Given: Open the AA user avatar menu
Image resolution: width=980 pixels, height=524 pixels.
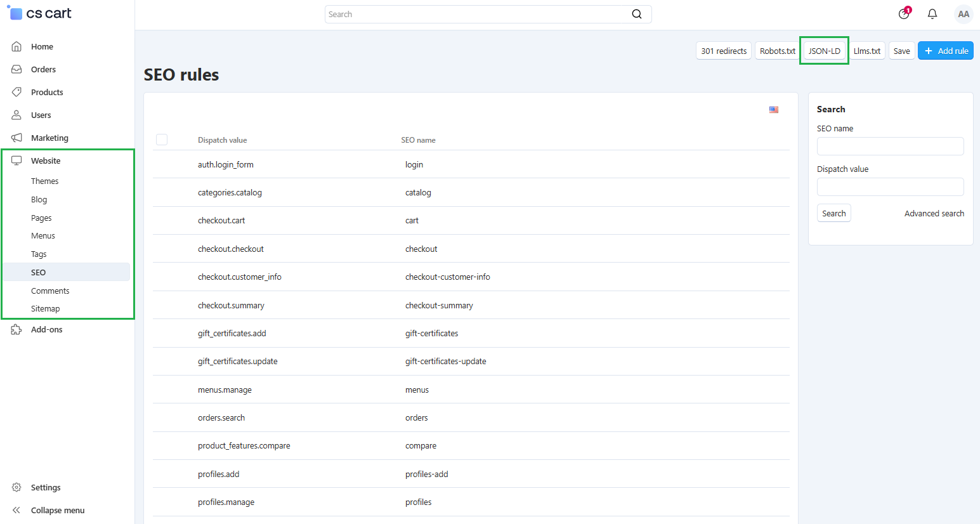Looking at the screenshot, I should (x=964, y=14).
